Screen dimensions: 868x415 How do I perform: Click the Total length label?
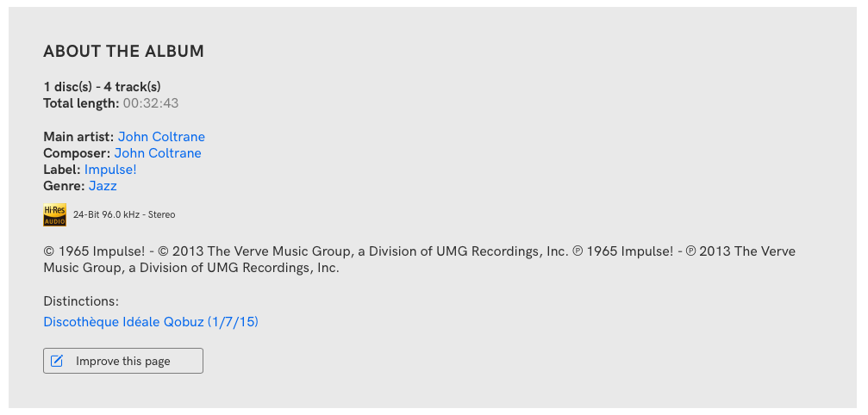tap(81, 103)
